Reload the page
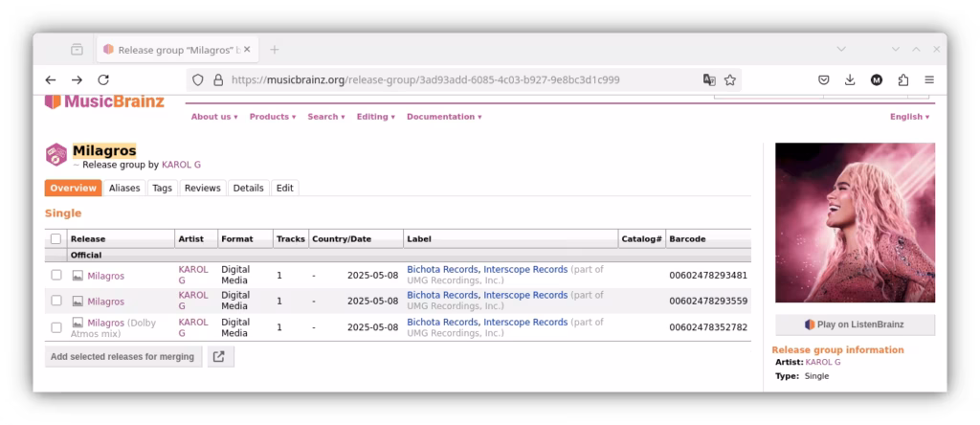 103,80
